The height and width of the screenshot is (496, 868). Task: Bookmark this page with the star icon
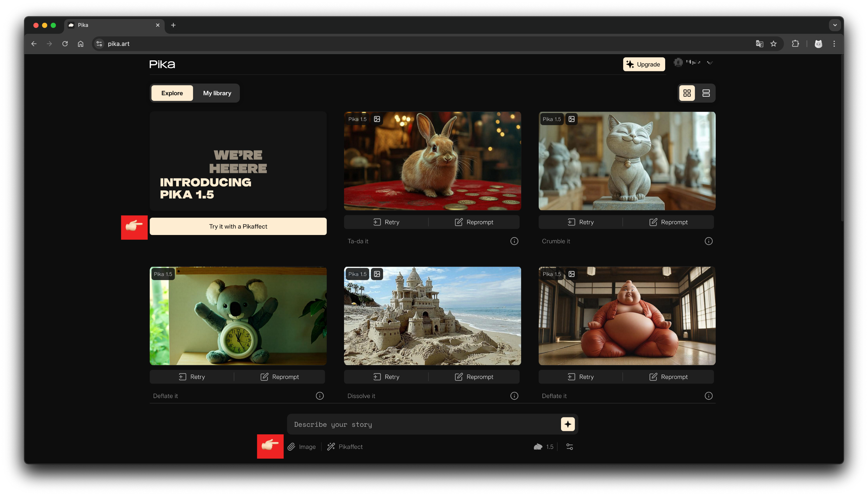(x=774, y=44)
